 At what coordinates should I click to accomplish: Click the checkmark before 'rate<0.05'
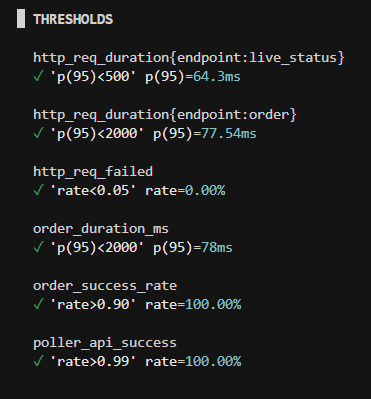click(38, 191)
